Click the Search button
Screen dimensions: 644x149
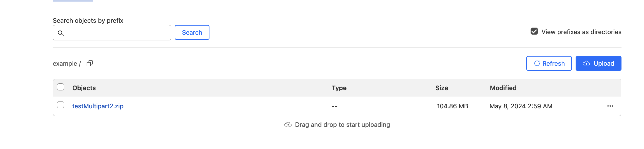192,33
